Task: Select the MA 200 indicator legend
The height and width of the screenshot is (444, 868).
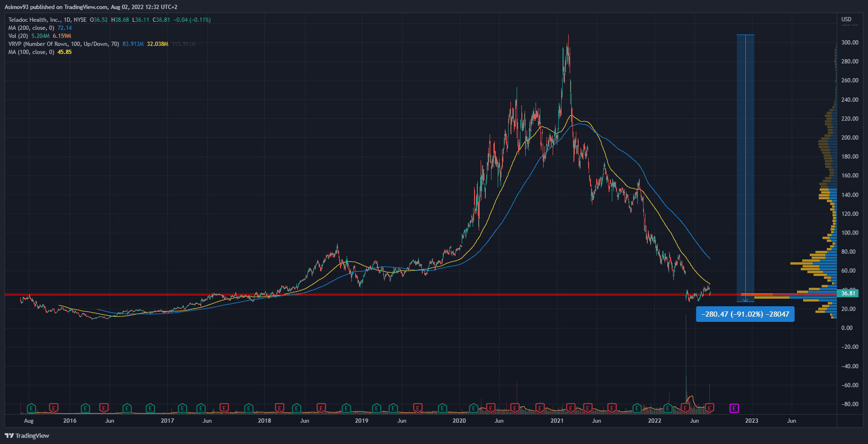Action: tap(31, 28)
